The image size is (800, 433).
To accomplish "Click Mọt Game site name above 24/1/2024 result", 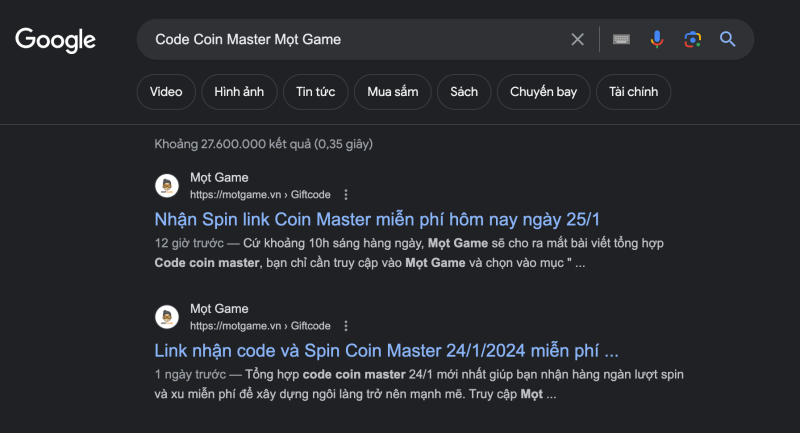I will point(219,309).
